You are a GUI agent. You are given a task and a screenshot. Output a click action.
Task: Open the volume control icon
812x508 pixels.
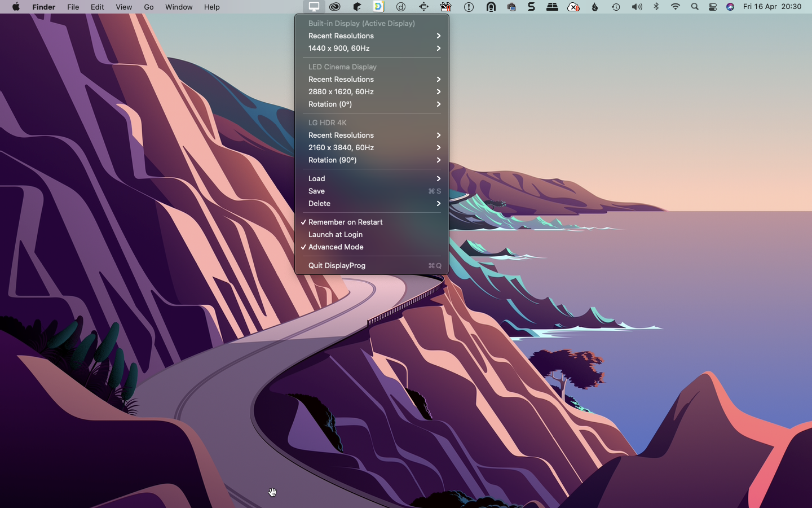637,7
